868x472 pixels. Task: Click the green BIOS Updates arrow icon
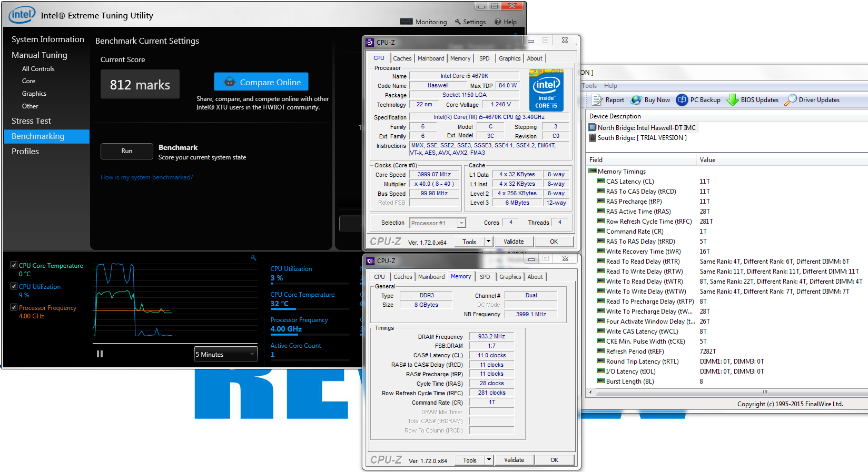pos(732,100)
